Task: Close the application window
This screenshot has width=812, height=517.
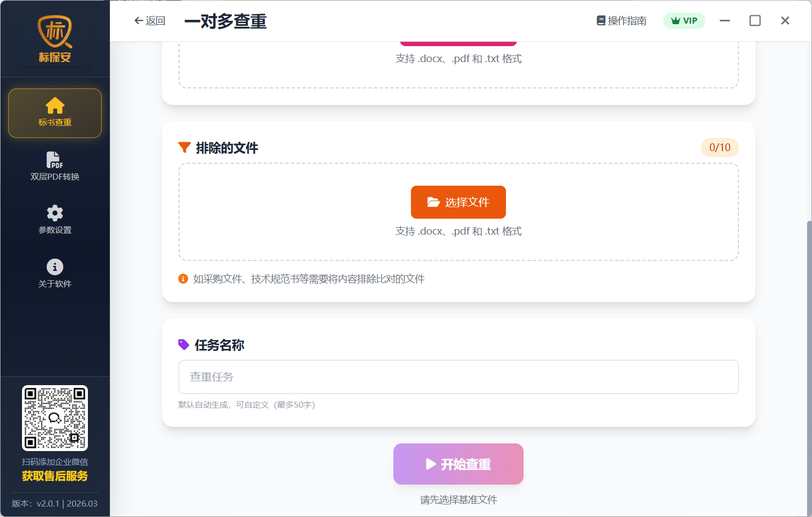Action: point(785,21)
